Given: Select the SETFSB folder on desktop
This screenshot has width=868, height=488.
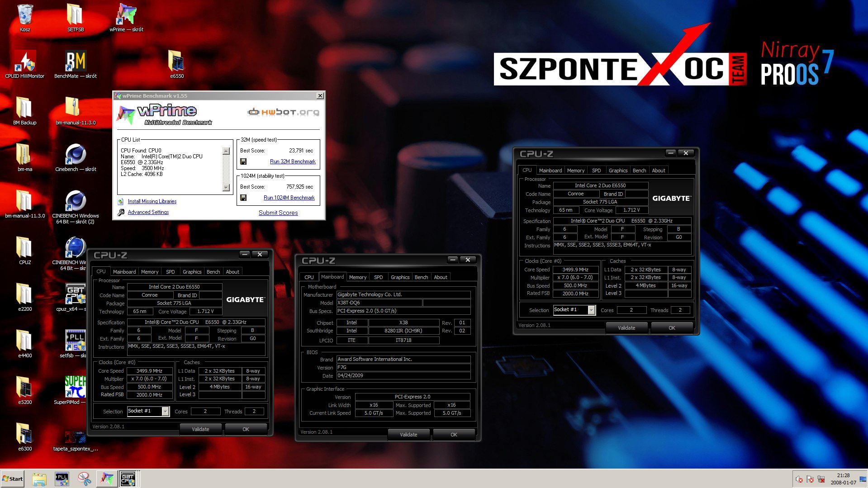Looking at the screenshot, I should (76, 18).
